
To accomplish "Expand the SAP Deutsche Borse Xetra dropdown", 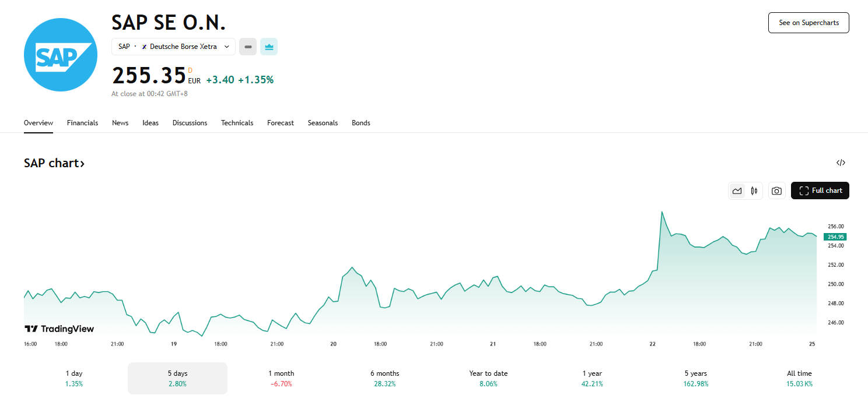I will click(173, 47).
